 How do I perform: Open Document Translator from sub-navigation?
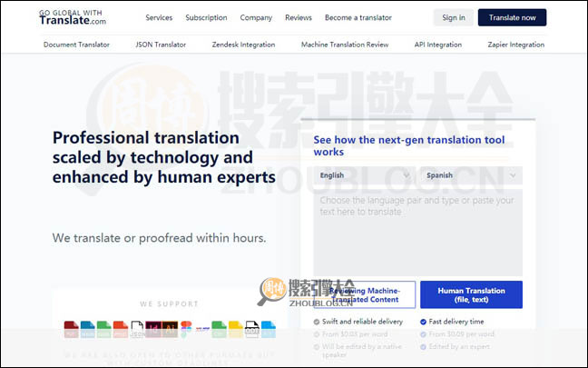pos(76,45)
